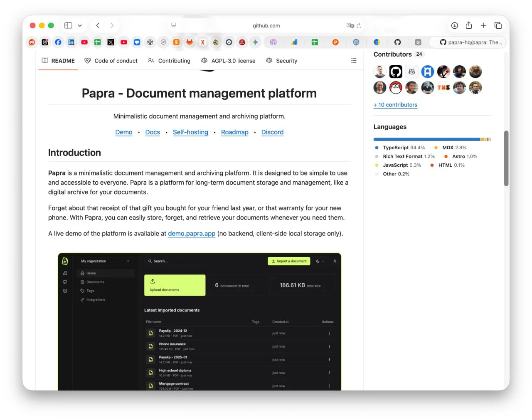
Task: Open the LinkedIn pinned tab
Action: pos(71,42)
